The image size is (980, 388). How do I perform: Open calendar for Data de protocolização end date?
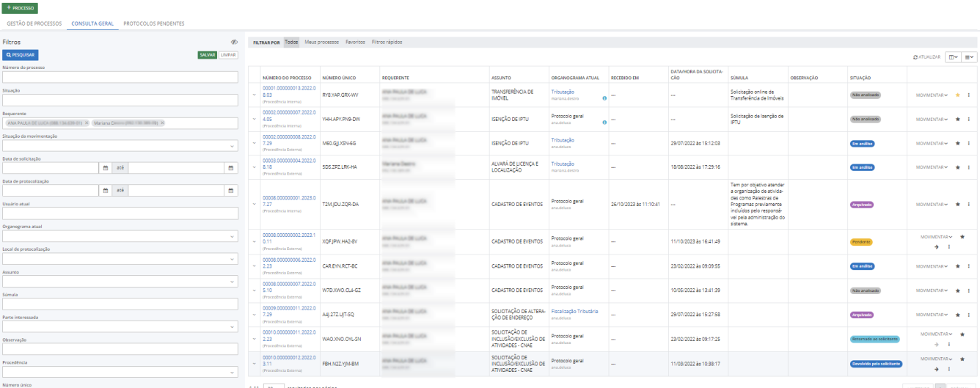pos(231,191)
